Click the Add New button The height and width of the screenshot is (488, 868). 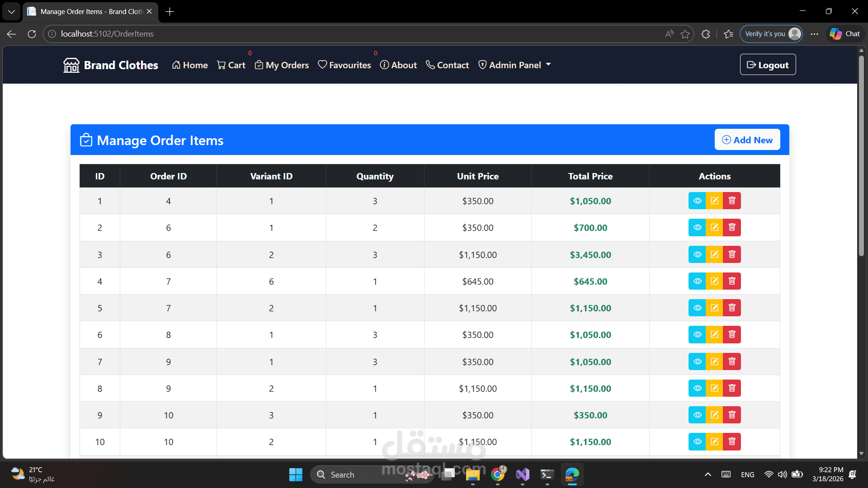point(747,140)
